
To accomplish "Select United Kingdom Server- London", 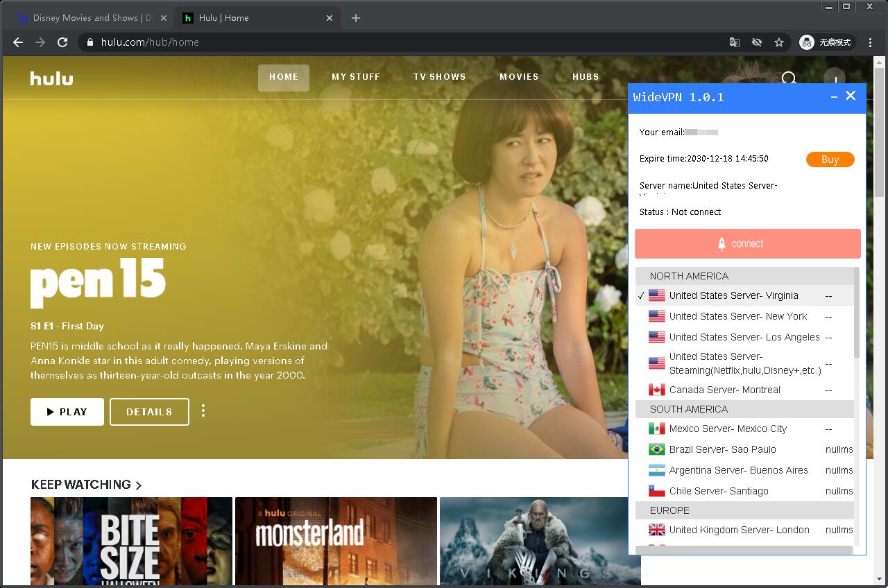I will (745, 530).
